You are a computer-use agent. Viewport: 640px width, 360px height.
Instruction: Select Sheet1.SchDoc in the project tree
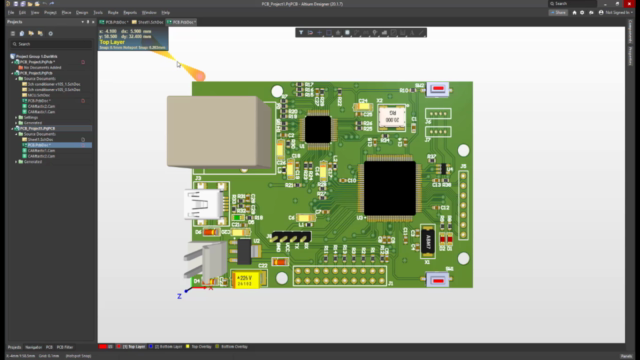[40, 140]
